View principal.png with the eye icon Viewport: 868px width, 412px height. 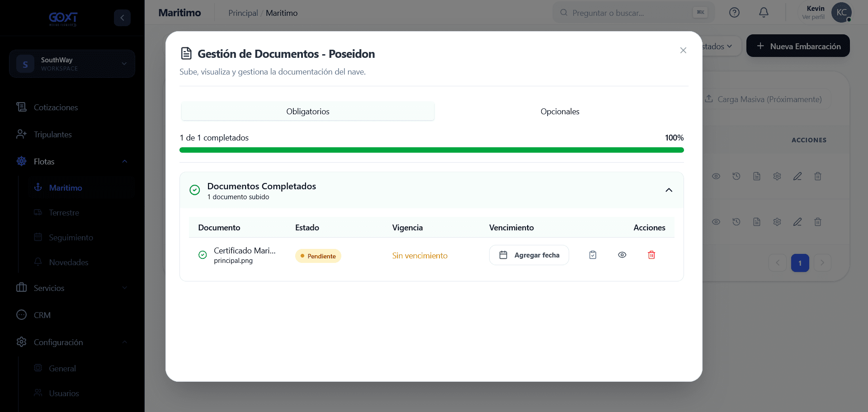pos(622,255)
